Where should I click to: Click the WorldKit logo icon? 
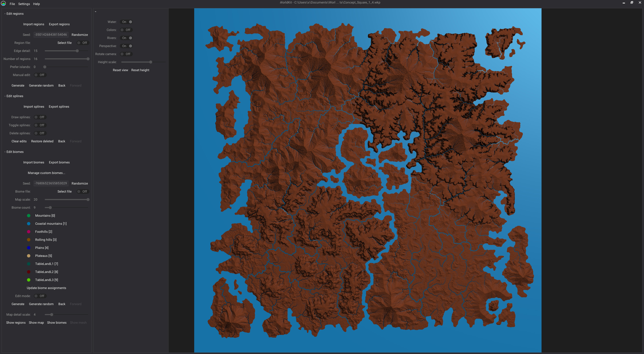pos(3,4)
